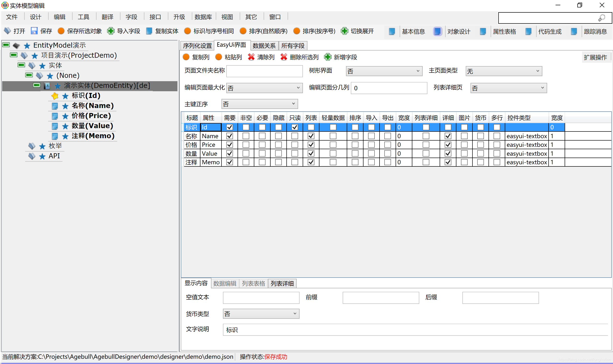The width and height of the screenshot is (613, 364).
Task: Click the 编辑页面分几列 input field
Action: click(389, 88)
